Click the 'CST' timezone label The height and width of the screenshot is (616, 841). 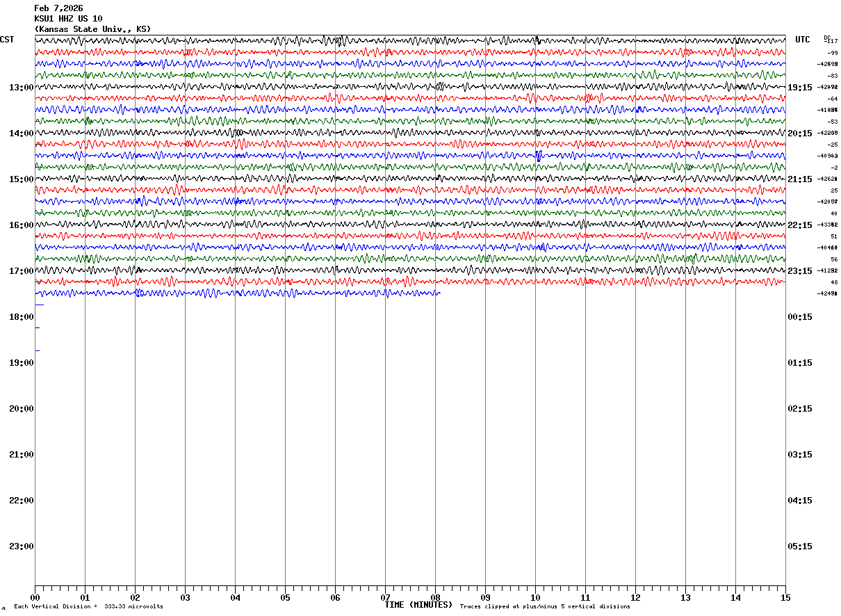7,40
